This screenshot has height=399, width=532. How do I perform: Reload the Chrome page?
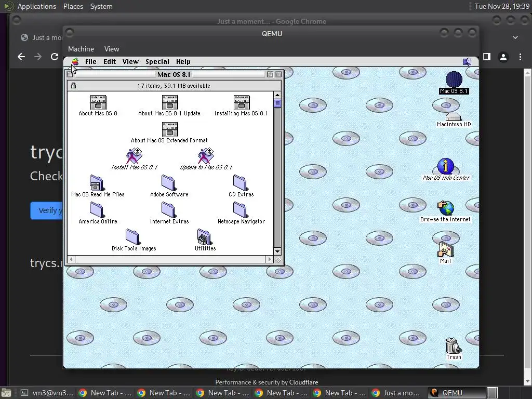55,57
